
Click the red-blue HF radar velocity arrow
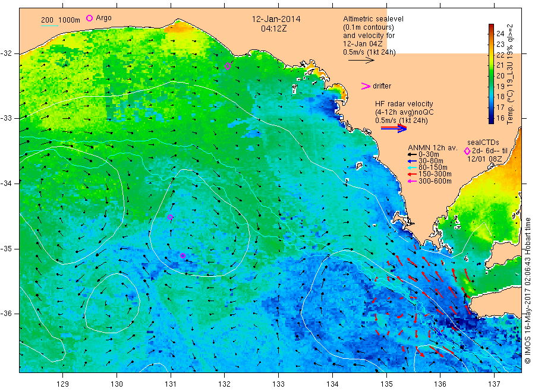pos(394,128)
